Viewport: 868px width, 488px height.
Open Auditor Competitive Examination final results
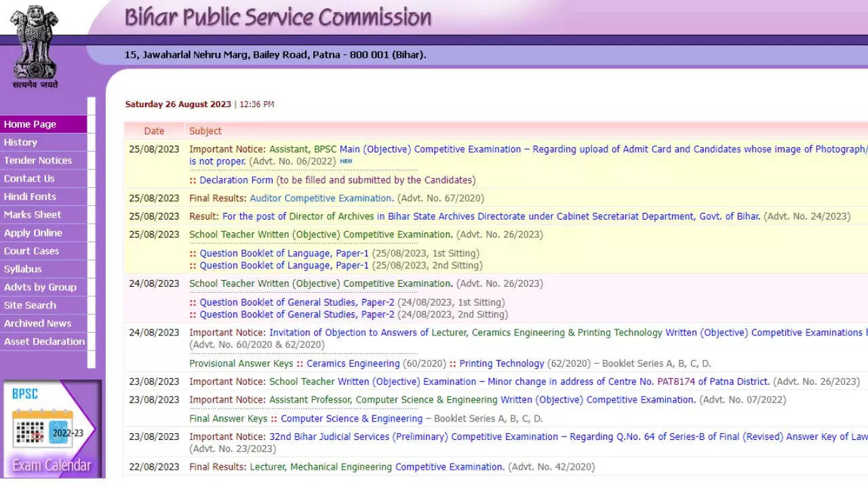click(x=321, y=199)
